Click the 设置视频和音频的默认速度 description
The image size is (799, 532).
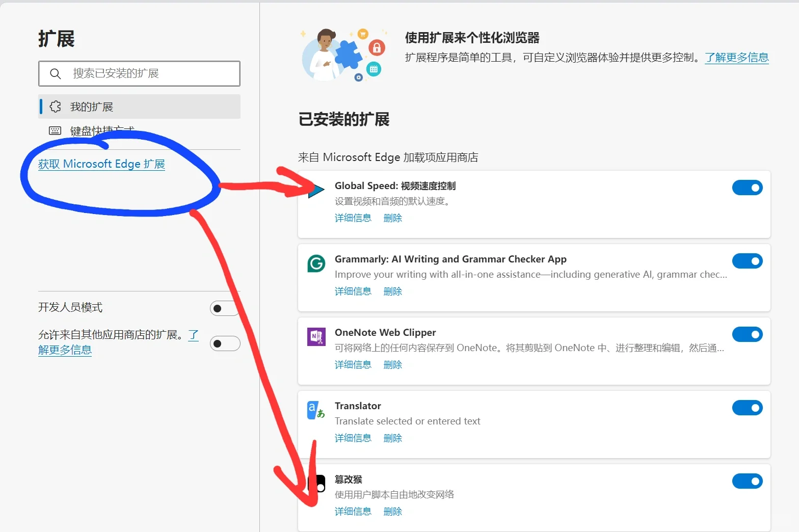click(x=394, y=201)
